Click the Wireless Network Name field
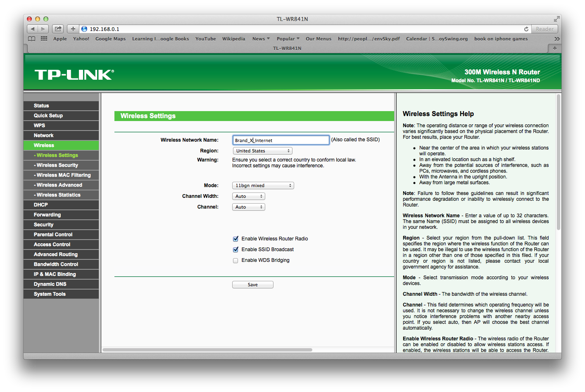This screenshot has height=392, width=585. pos(281,140)
